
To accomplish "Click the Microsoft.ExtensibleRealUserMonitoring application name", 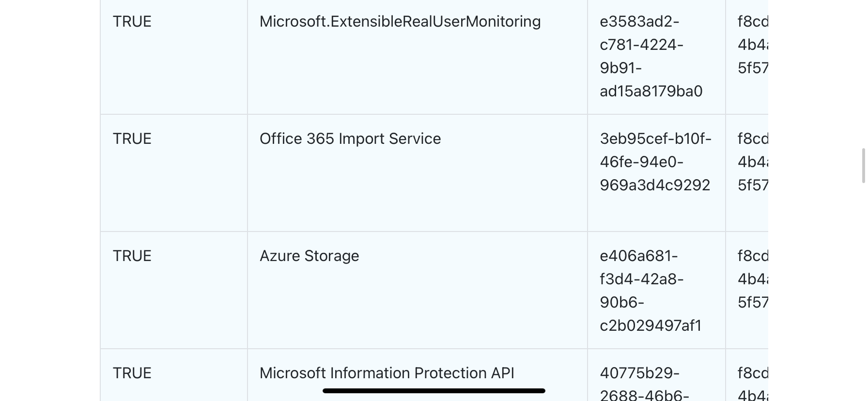I will click(400, 22).
